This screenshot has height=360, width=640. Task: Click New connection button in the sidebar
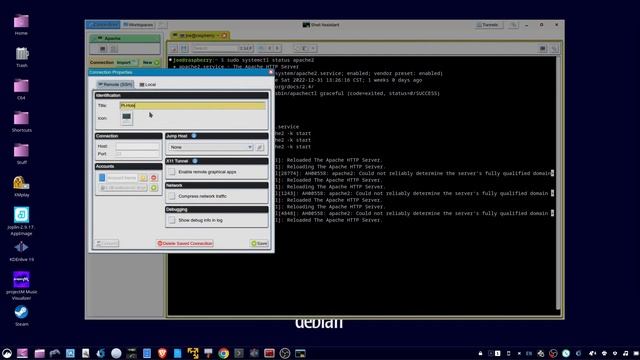pyautogui.click(x=151, y=62)
